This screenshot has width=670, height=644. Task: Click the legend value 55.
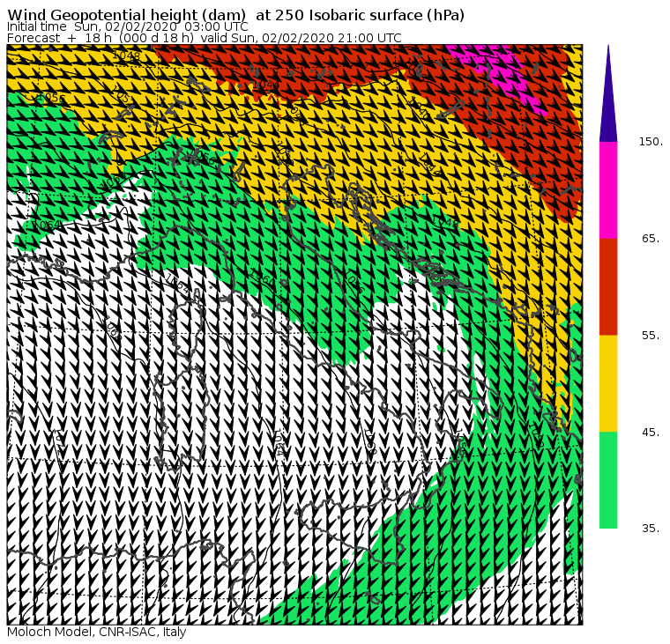coord(651,336)
